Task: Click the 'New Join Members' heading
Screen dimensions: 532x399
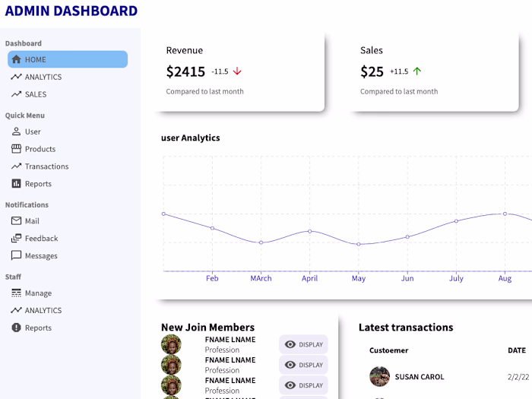Action: click(207, 327)
